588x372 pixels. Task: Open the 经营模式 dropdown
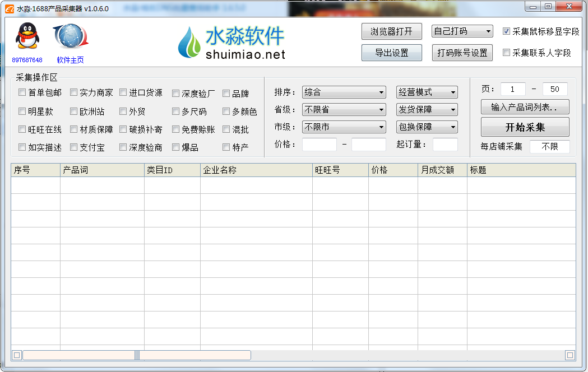[427, 92]
